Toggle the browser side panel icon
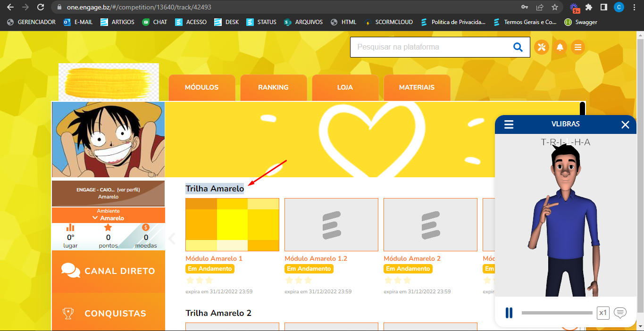 [x=603, y=7]
